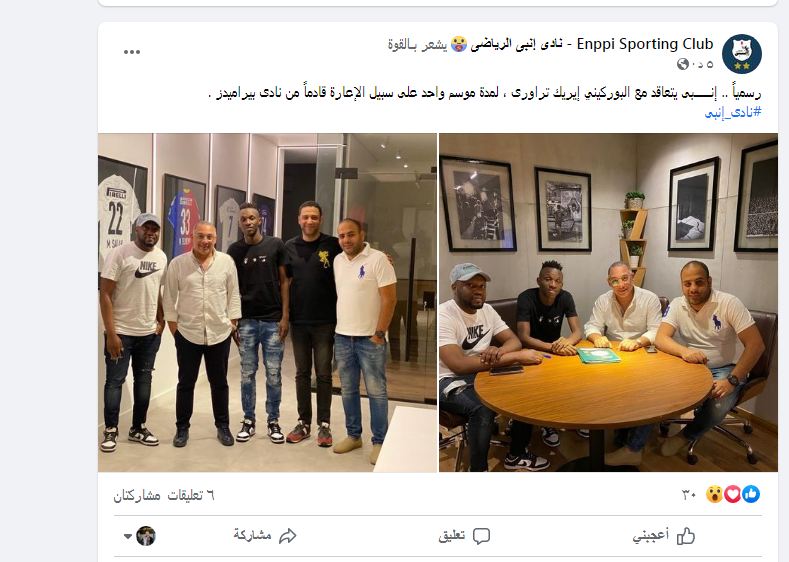Viewport: 789px width, 562px height.
Task: Click the مشاركتان shares count
Action: click(x=137, y=496)
